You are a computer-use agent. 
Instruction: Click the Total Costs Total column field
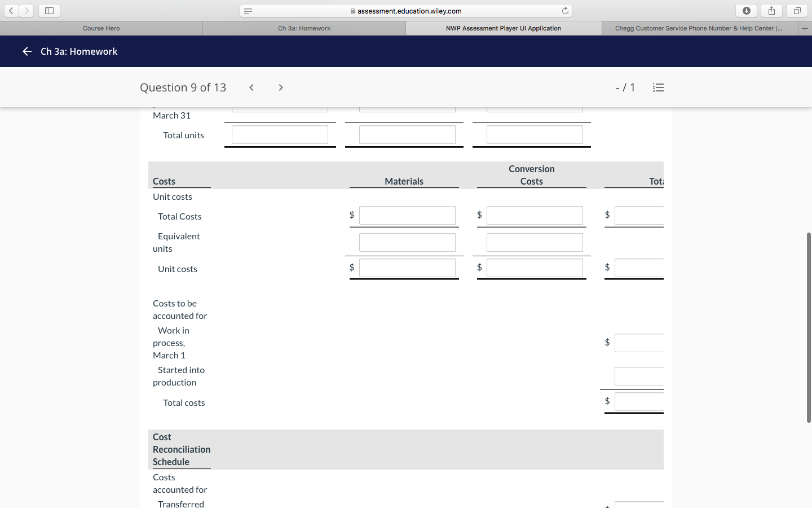click(x=639, y=216)
